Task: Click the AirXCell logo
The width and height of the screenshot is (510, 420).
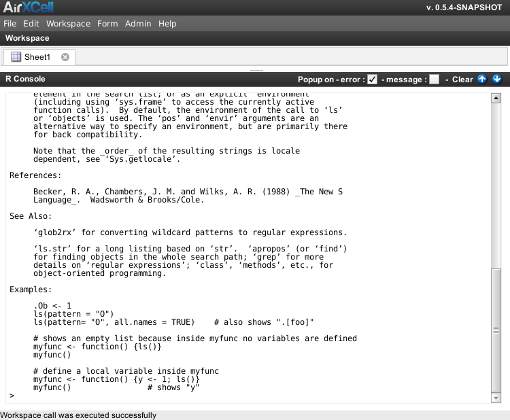Action: (x=29, y=7)
